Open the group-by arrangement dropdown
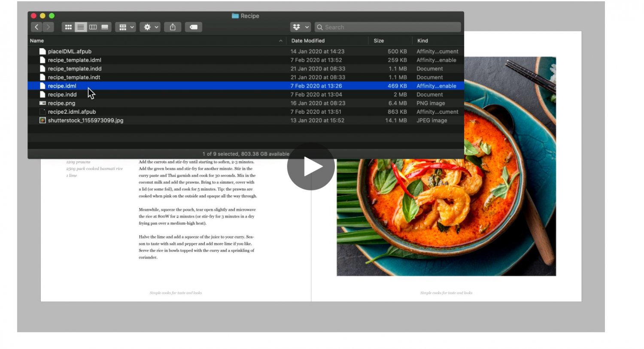Screen dimensions: 644x349 pyautogui.click(x=126, y=27)
